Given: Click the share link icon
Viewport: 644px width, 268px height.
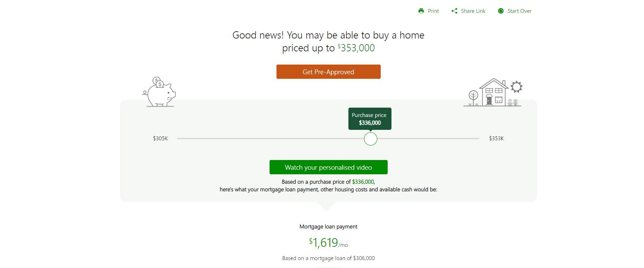Looking at the screenshot, I should (x=454, y=11).
